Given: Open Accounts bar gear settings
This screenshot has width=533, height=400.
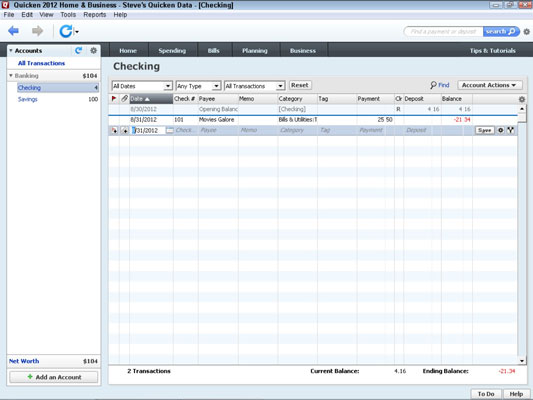Looking at the screenshot, I should [x=93, y=51].
